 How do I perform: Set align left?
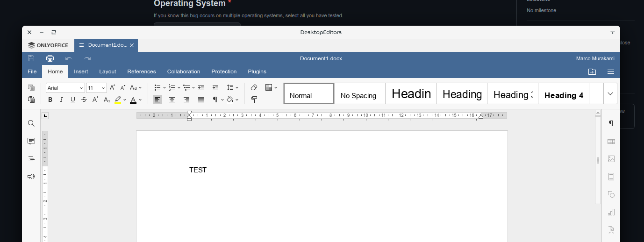point(157,100)
